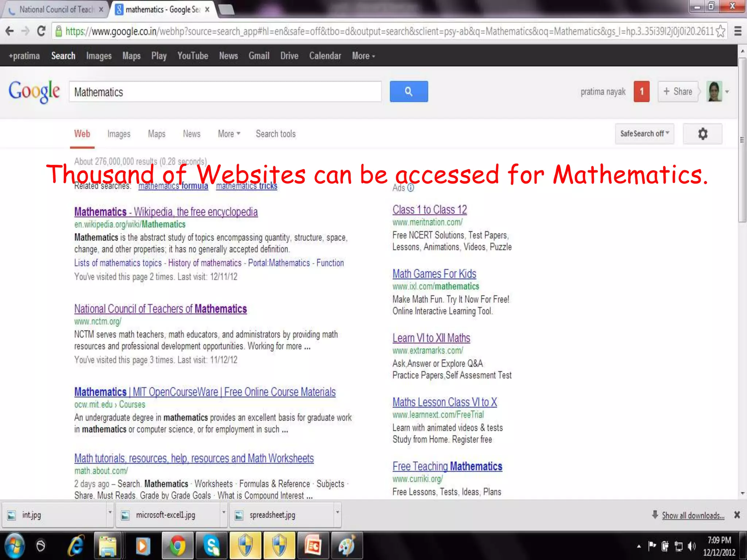Open PowerPoint icon in taskbar
This screenshot has width=747, height=560.
(x=313, y=546)
